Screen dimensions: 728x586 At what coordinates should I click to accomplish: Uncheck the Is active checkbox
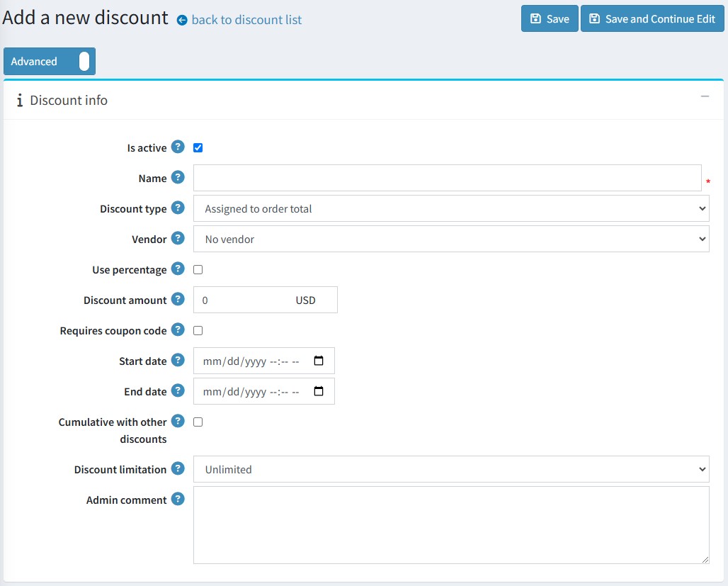tap(198, 148)
